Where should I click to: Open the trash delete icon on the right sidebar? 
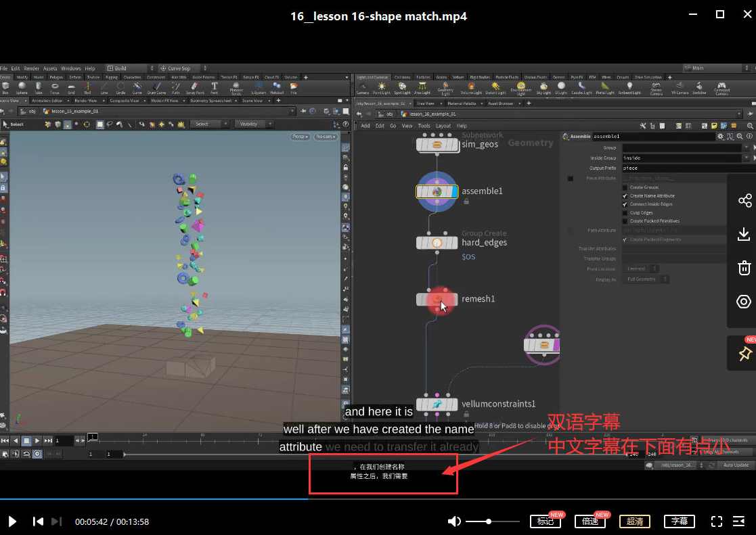(744, 268)
